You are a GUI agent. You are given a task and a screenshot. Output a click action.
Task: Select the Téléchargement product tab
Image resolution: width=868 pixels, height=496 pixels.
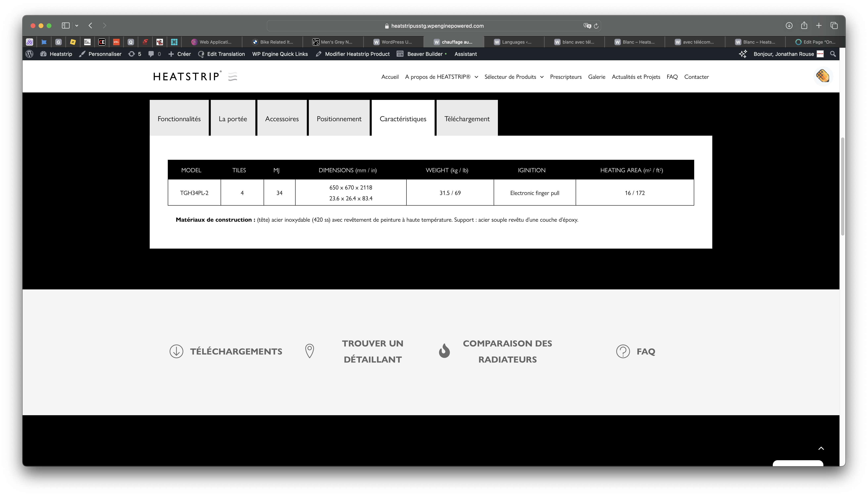pos(467,118)
